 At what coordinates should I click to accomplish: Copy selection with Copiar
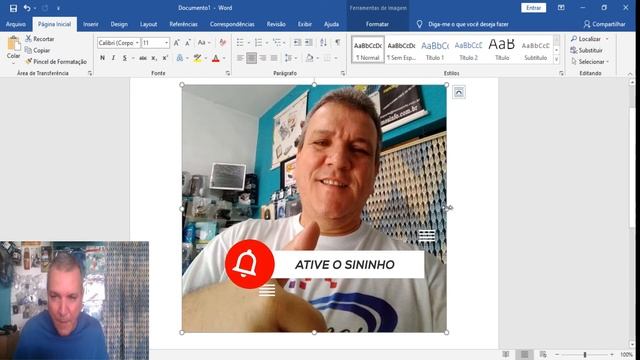pyautogui.click(x=38, y=50)
